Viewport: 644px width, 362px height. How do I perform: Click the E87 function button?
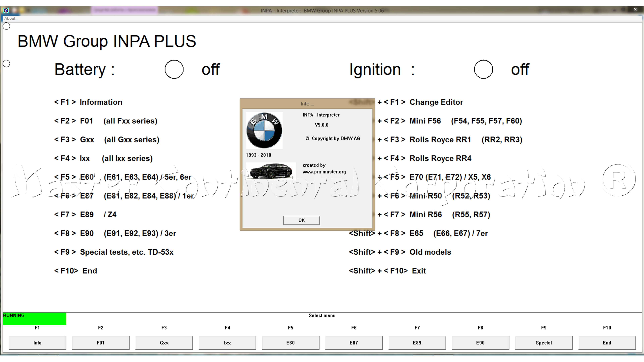pyautogui.click(x=354, y=343)
